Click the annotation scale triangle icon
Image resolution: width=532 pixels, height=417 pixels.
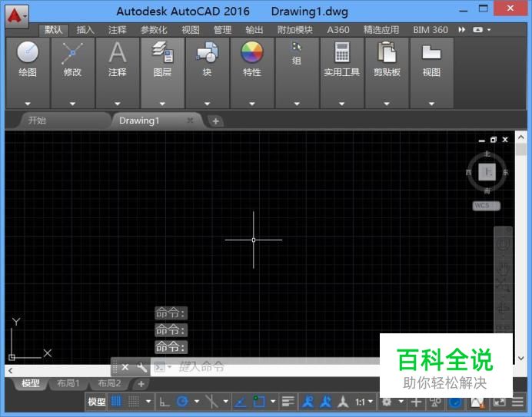343,402
